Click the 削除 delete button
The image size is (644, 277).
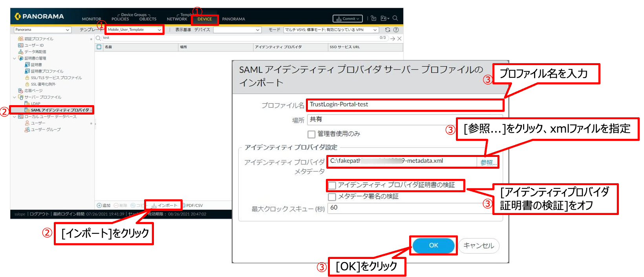[x=120, y=206]
